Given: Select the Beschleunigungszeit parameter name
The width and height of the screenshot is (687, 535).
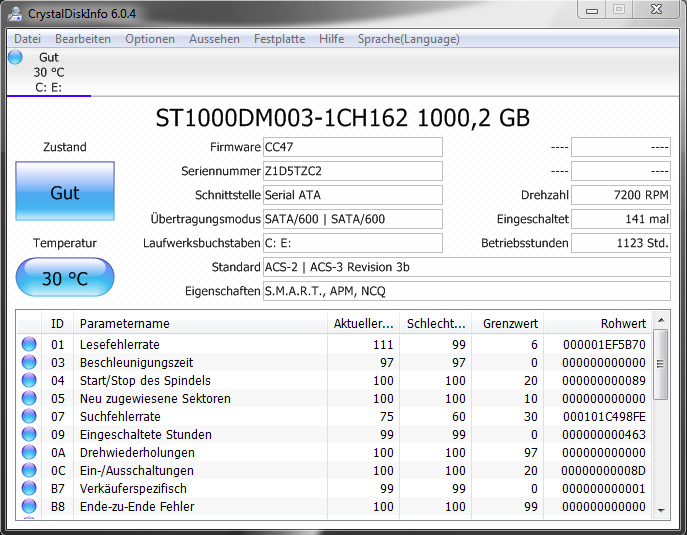Looking at the screenshot, I should pos(136,362).
